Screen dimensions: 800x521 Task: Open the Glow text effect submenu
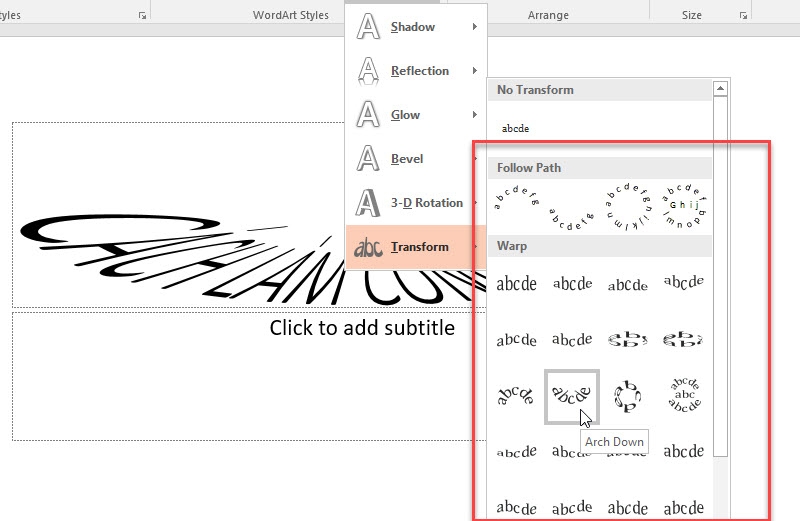click(416, 114)
